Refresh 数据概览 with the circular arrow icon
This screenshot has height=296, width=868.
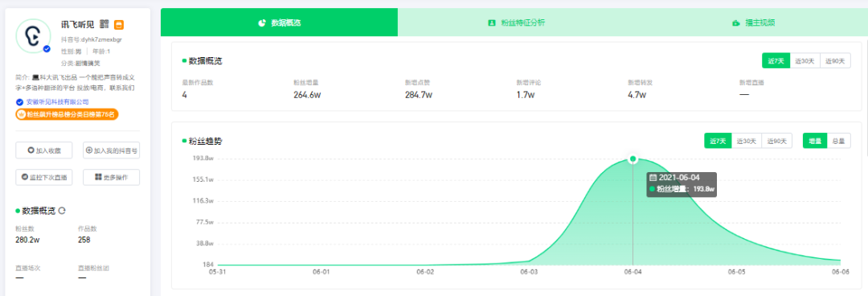click(x=62, y=211)
